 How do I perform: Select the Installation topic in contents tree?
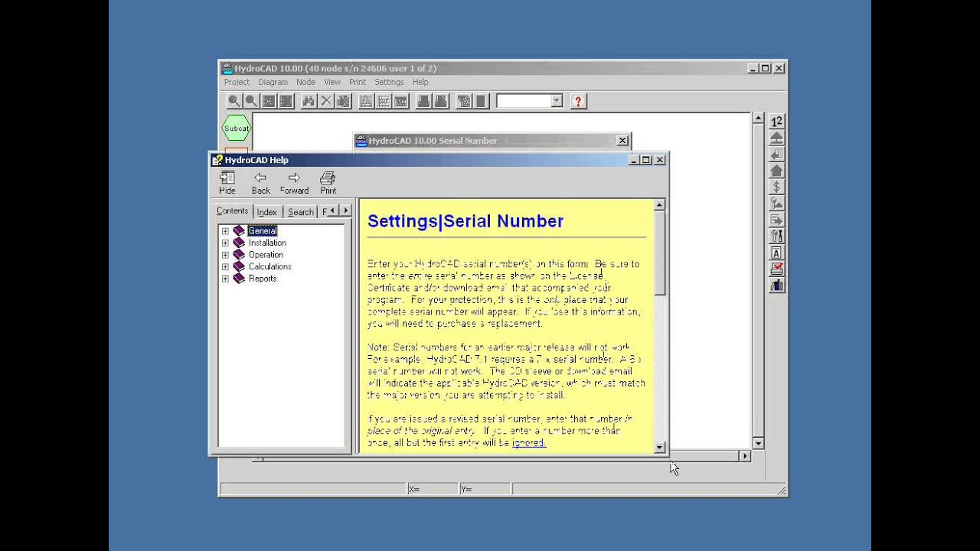pyautogui.click(x=267, y=243)
